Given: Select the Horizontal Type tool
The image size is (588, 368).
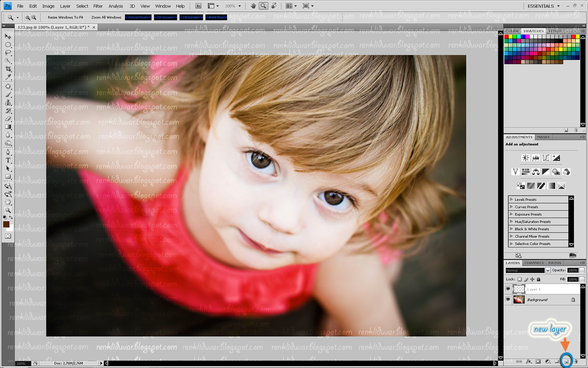Looking at the screenshot, I should point(8,160).
